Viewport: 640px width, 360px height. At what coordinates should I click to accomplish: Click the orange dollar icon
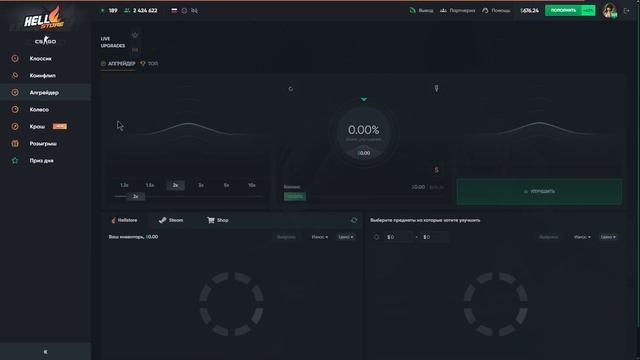pyautogui.click(x=436, y=170)
